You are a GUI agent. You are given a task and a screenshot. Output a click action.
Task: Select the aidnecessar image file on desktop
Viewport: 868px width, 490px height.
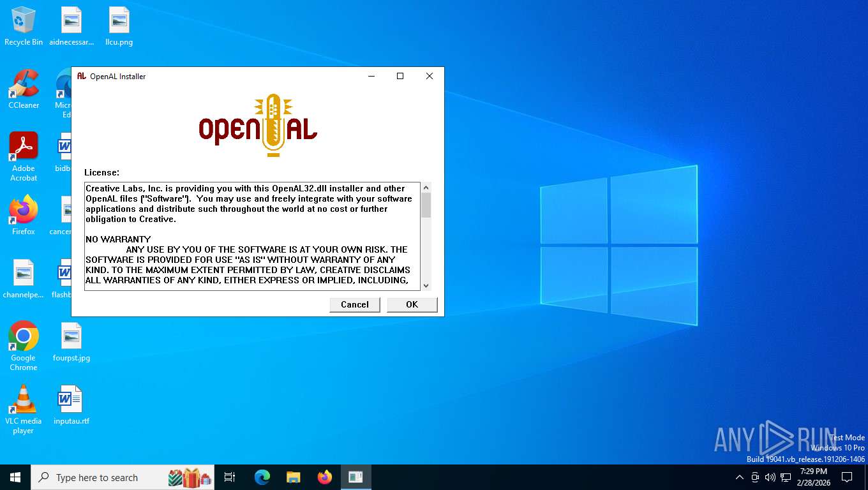tap(71, 27)
